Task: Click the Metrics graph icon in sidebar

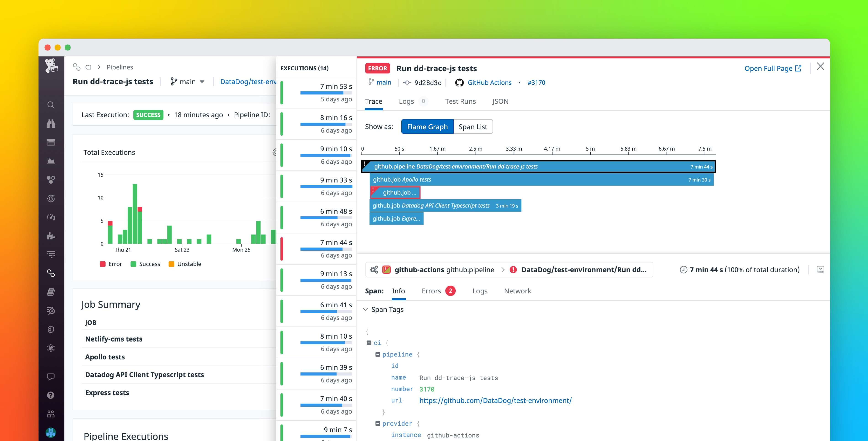Action: tap(51, 161)
